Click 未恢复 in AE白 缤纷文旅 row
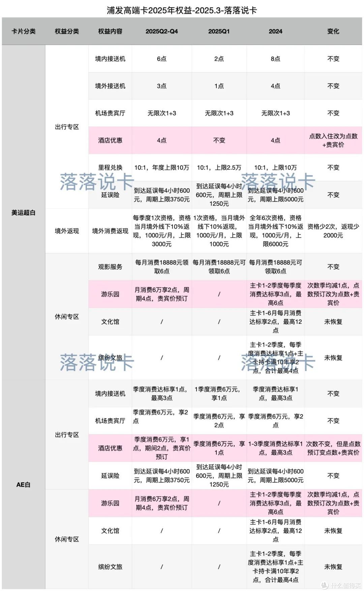Screen dimensions: 364x593 point(333,567)
